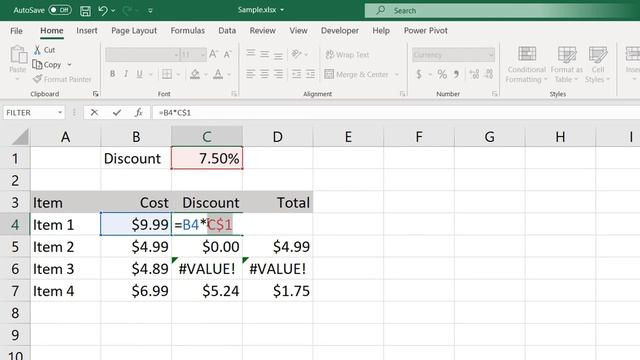This screenshot has width=640, height=360.
Task: Switch to the Page Layout tab
Action: (x=134, y=31)
